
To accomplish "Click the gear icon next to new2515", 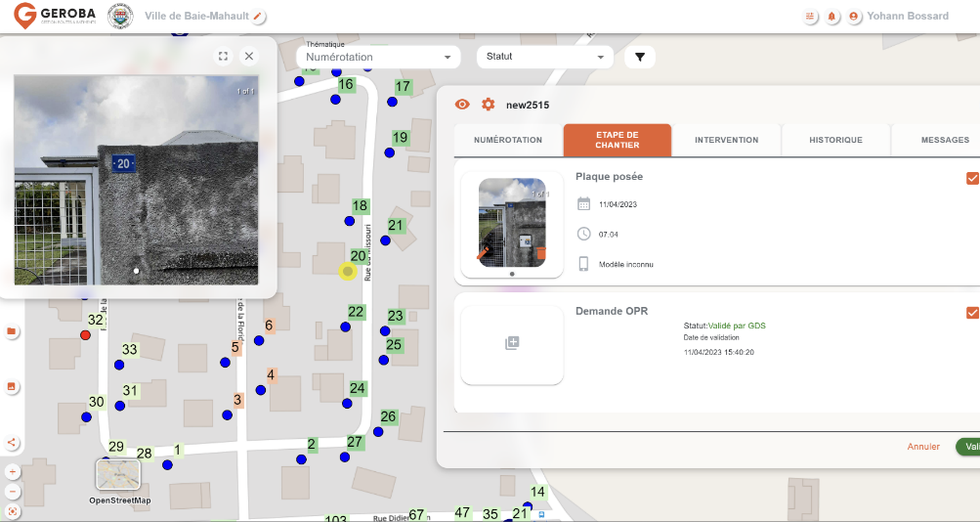I will click(x=488, y=105).
